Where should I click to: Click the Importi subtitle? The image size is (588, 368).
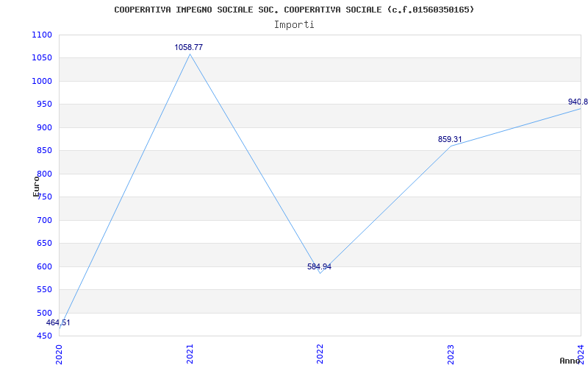click(x=294, y=25)
